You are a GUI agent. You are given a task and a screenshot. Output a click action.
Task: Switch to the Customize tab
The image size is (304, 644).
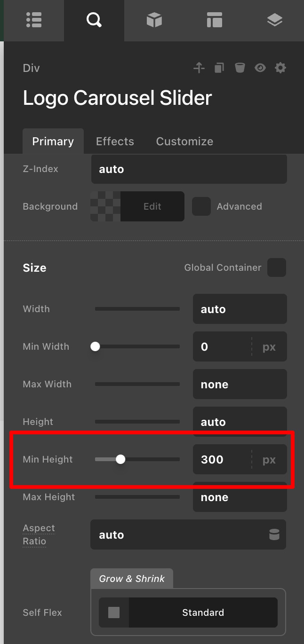[184, 141]
